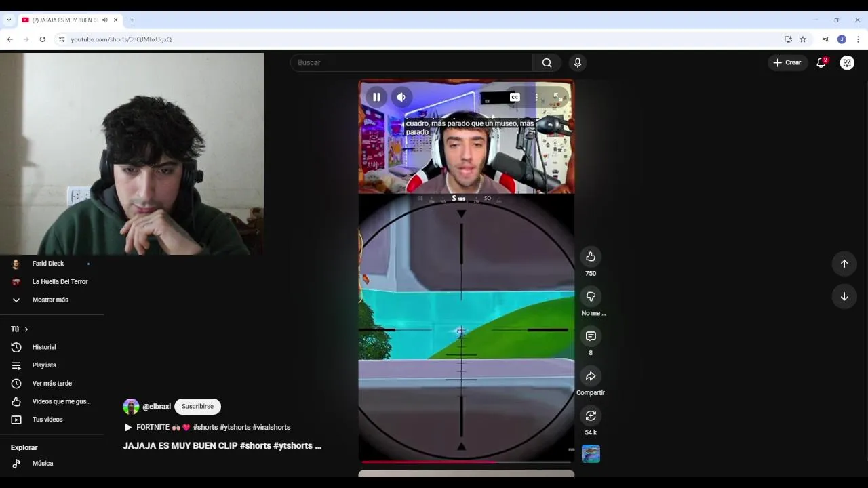Open the #shorts hashtag in FORTNITE line
Image resolution: width=868 pixels, height=488 pixels.
click(x=205, y=427)
